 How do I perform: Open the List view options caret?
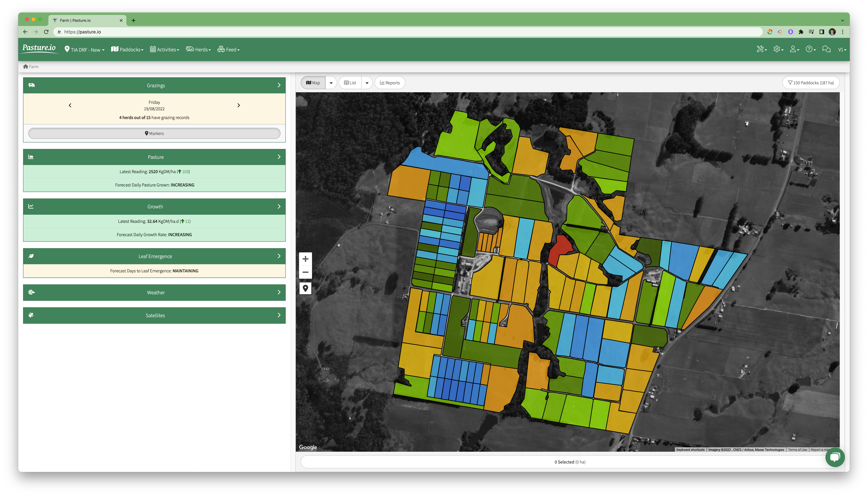tap(367, 83)
